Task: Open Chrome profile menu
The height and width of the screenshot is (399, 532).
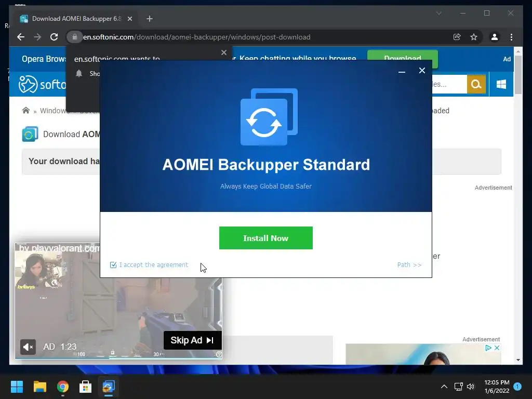Action: [495, 37]
